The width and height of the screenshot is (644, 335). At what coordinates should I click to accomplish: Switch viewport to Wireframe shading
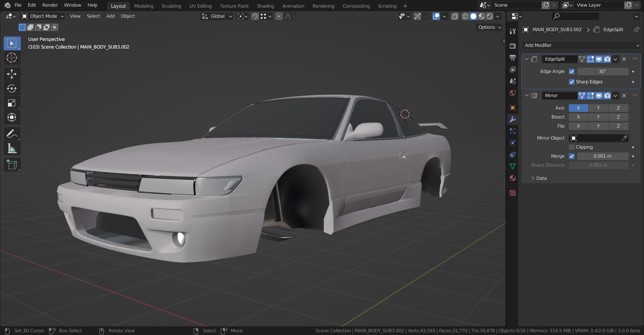pyautogui.click(x=465, y=16)
